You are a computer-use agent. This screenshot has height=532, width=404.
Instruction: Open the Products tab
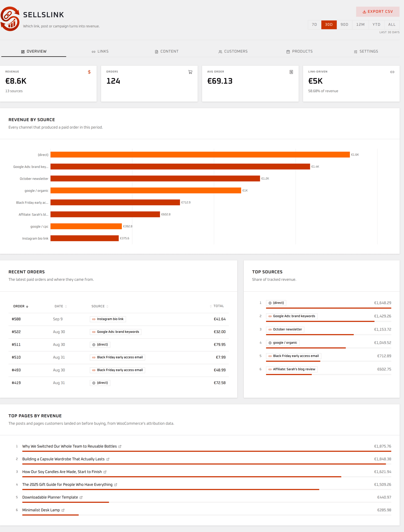click(299, 51)
